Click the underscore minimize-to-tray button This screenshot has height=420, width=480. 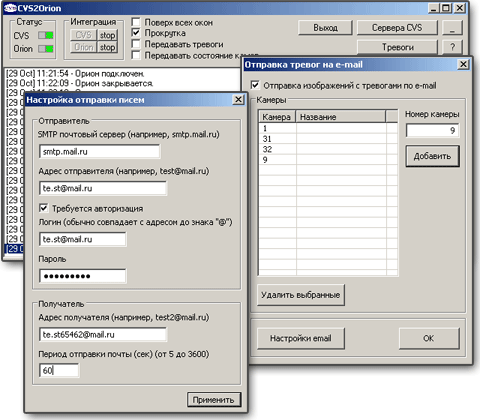(452, 28)
